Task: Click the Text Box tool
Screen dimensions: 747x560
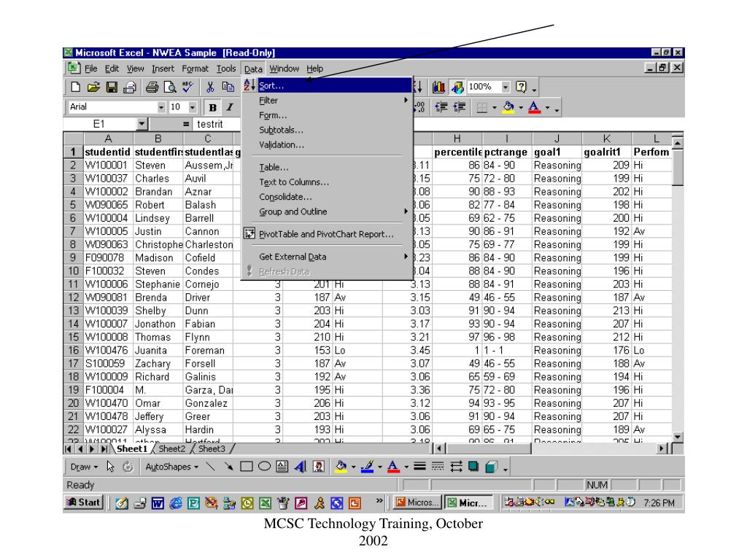Action: tap(282, 467)
